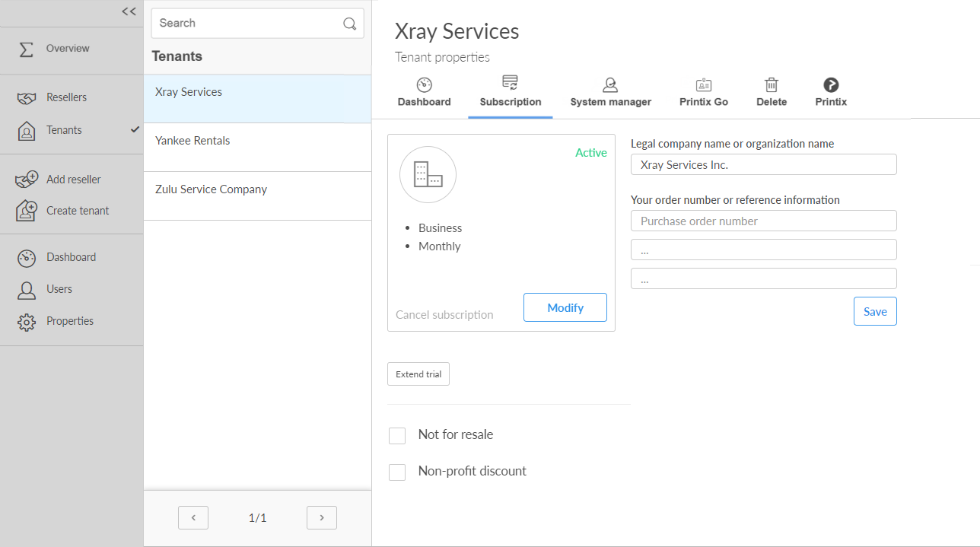Go to next page of tenants
The height and width of the screenshot is (547, 980).
point(321,518)
